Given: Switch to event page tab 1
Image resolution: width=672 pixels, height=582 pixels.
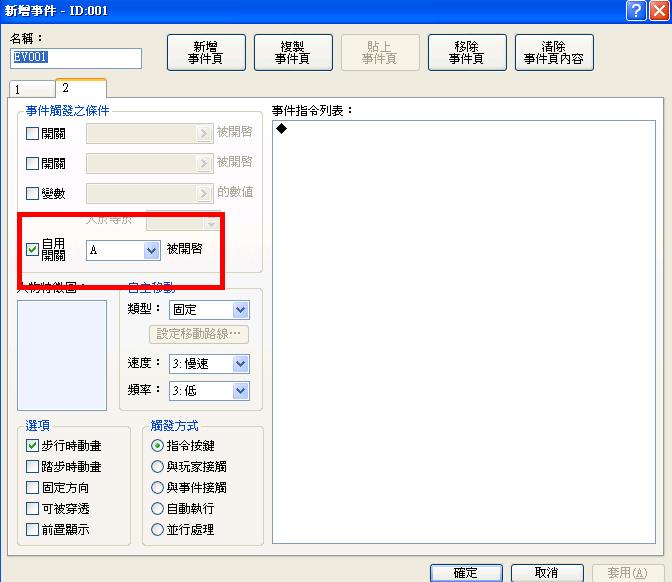Looking at the screenshot, I should coord(32,89).
